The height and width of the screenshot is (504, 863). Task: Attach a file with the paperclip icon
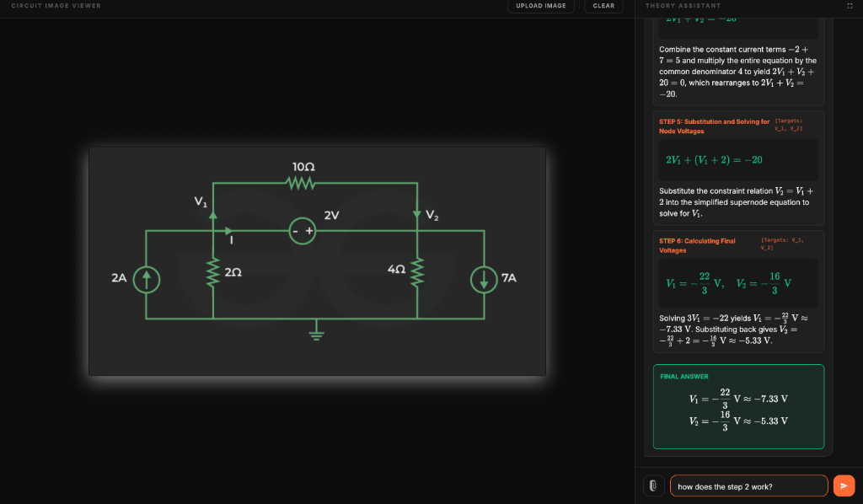pyautogui.click(x=653, y=485)
